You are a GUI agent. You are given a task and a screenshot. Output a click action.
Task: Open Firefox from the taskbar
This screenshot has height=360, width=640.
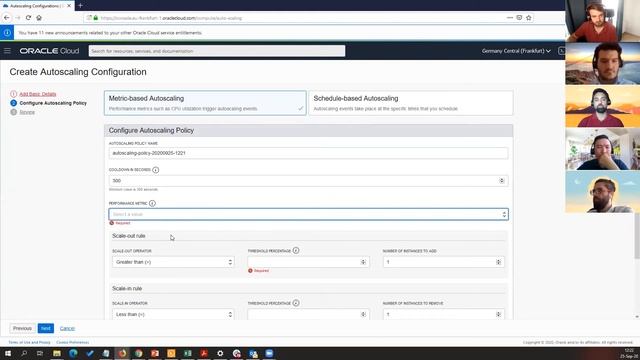[122, 353]
